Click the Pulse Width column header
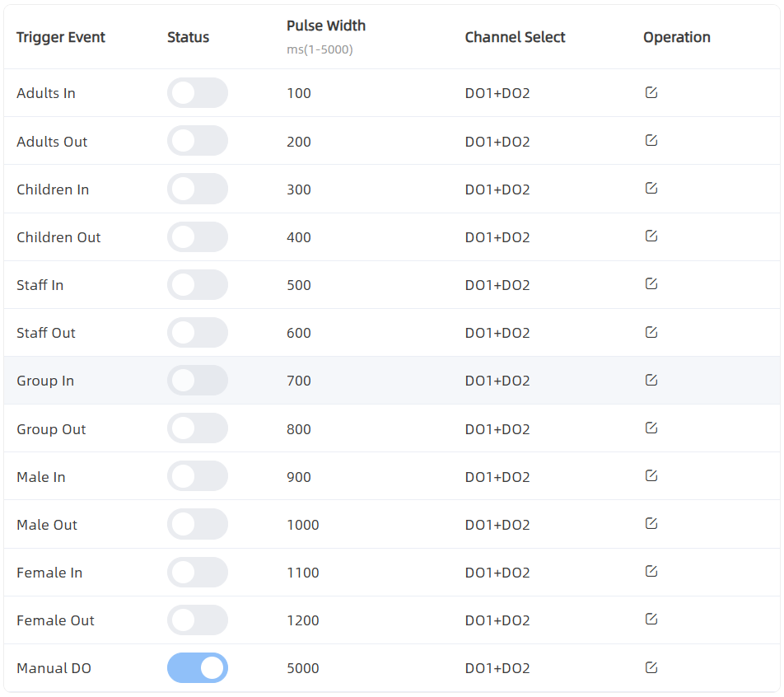Image resolution: width=784 pixels, height=697 pixels. (x=326, y=26)
